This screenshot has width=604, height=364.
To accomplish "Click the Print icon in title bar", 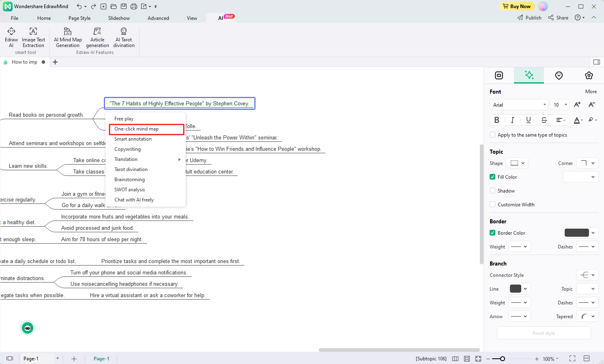I will pos(134,6).
